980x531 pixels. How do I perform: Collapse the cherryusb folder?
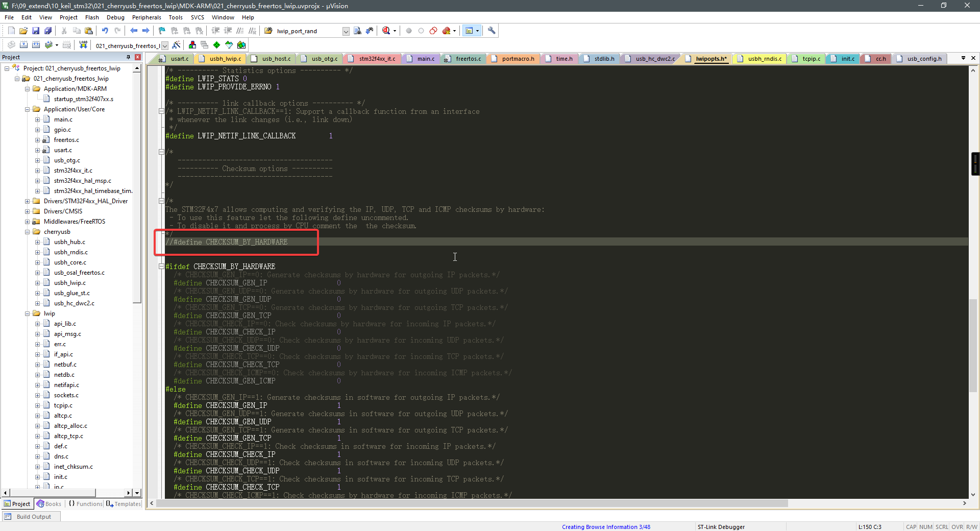27,231
